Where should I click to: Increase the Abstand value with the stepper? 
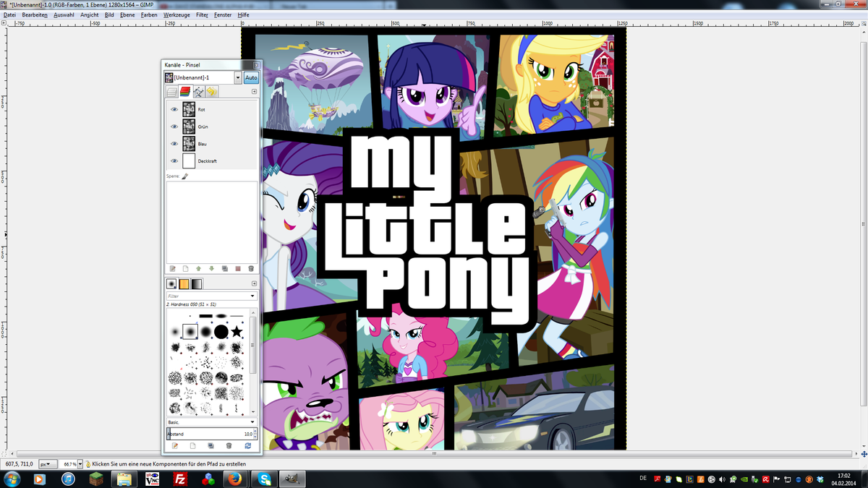[x=255, y=432]
